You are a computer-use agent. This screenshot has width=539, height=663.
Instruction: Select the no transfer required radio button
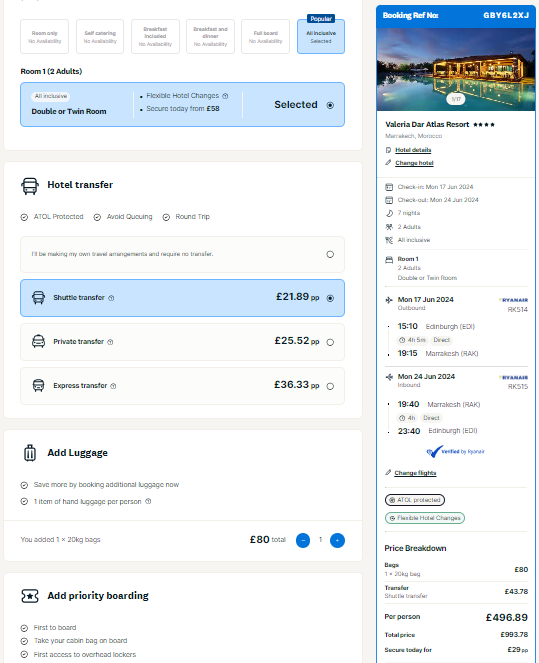pos(330,254)
